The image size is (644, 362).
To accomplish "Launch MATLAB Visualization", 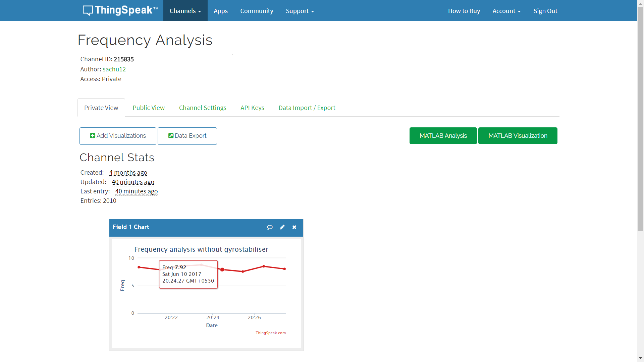I will tap(518, 136).
